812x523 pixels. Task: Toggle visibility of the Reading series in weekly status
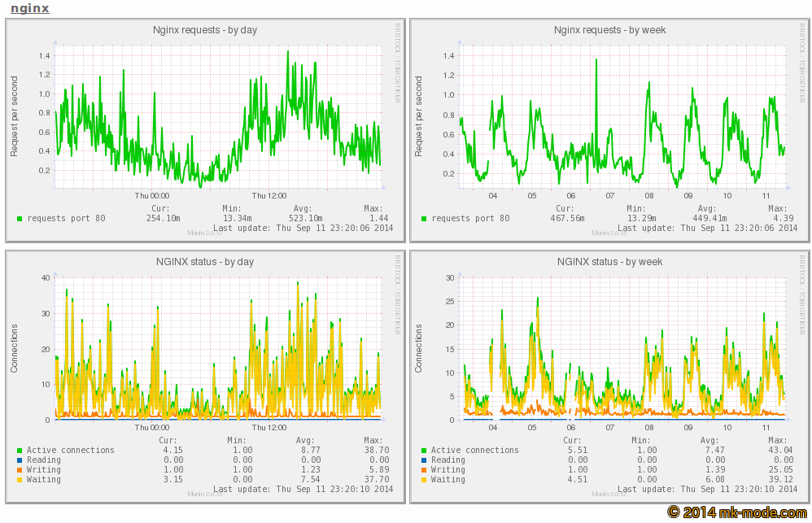tap(422, 460)
